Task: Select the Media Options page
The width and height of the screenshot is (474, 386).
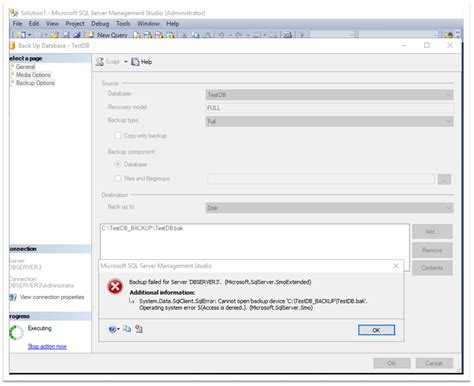Action: (33, 75)
